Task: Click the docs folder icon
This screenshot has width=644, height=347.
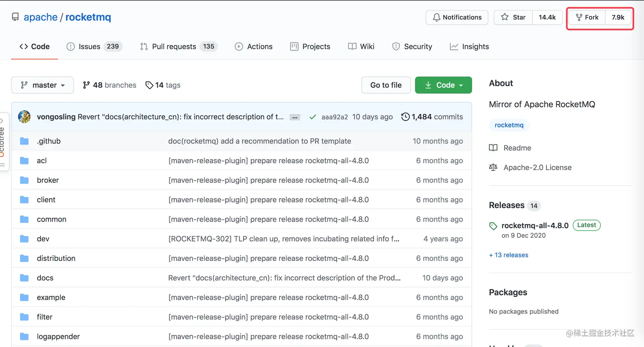Action: pos(24,278)
